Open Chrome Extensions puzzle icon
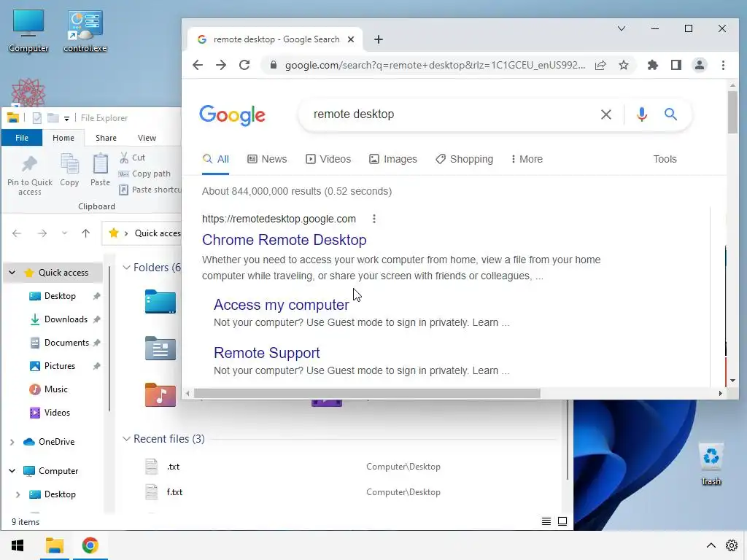Image resolution: width=747 pixels, height=560 pixels. (653, 65)
